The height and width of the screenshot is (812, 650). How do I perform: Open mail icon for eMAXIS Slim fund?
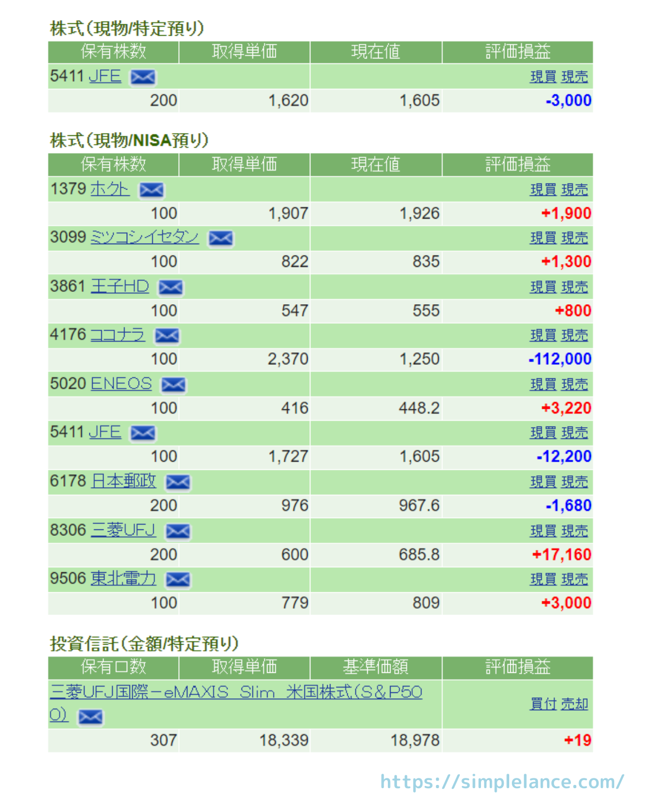tap(90, 717)
